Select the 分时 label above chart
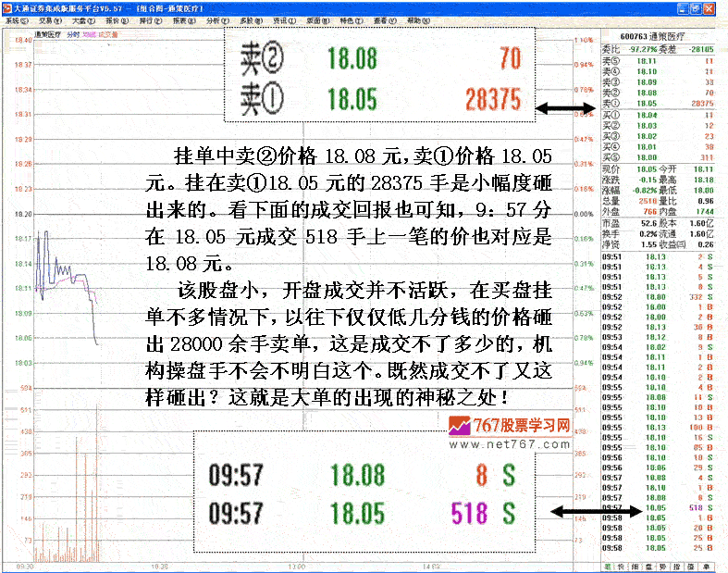728x573 pixels. pos(72,34)
